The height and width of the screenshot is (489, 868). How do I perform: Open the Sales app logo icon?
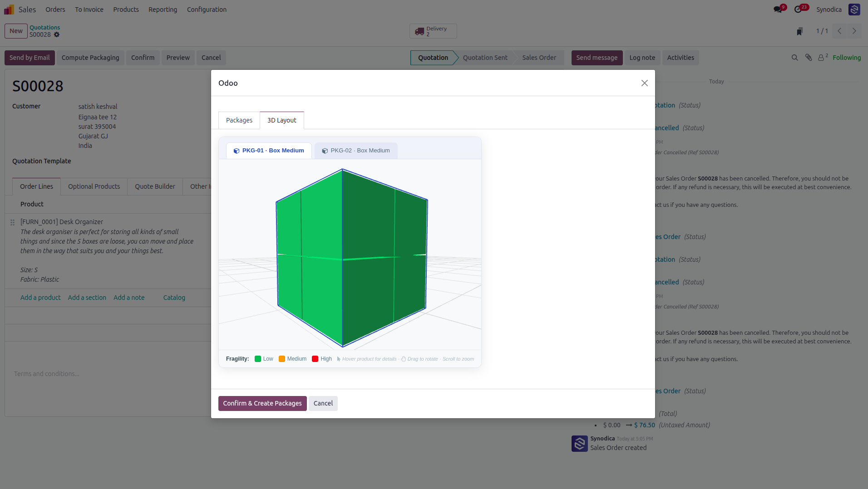(9, 10)
